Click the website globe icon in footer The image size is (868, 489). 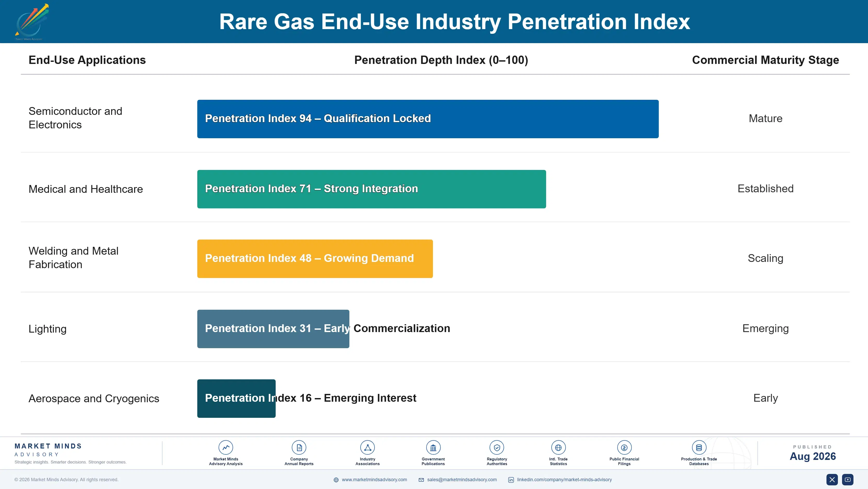coord(336,480)
